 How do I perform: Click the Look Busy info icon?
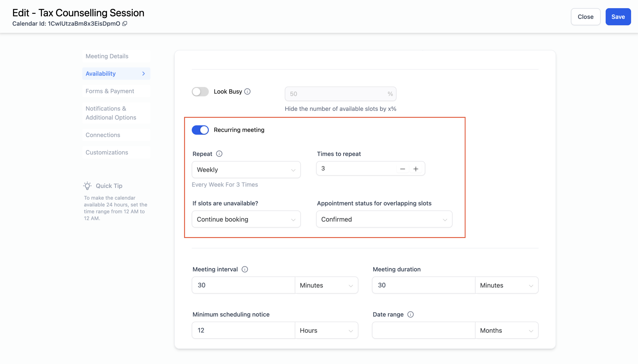[247, 91]
